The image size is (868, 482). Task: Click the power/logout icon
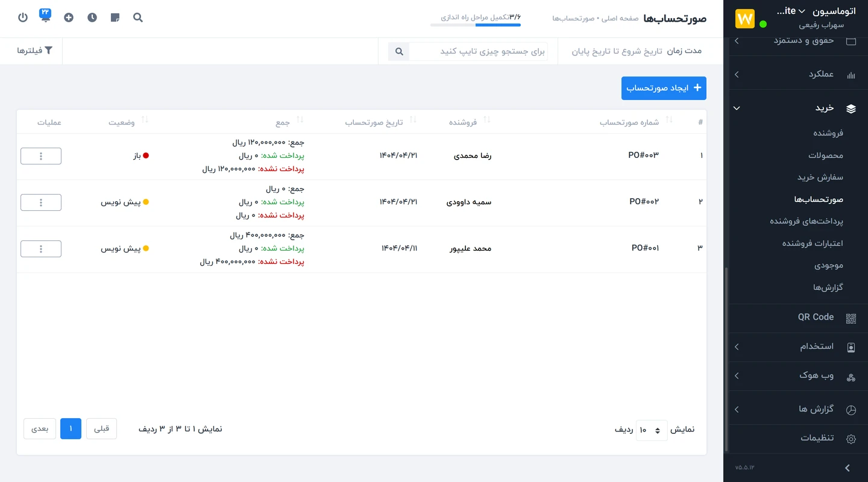23,17
